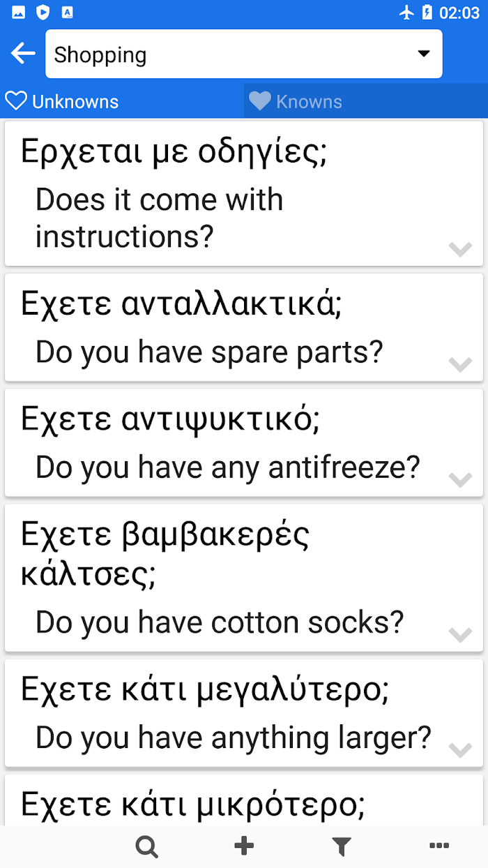The width and height of the screenshot is (488, 868).
Task: Expand the 'Do you have anything larger?' chevron
Action: (460, 749)
